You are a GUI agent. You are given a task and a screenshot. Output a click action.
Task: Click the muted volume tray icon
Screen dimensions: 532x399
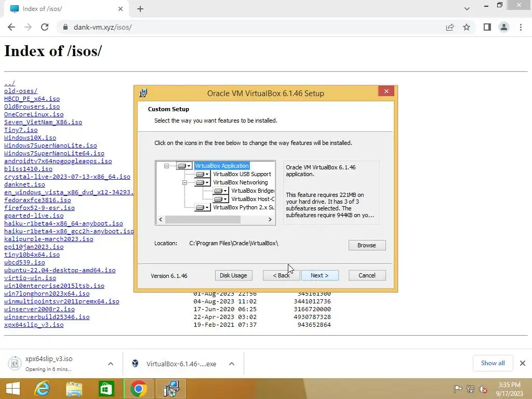tap(483, 389)
